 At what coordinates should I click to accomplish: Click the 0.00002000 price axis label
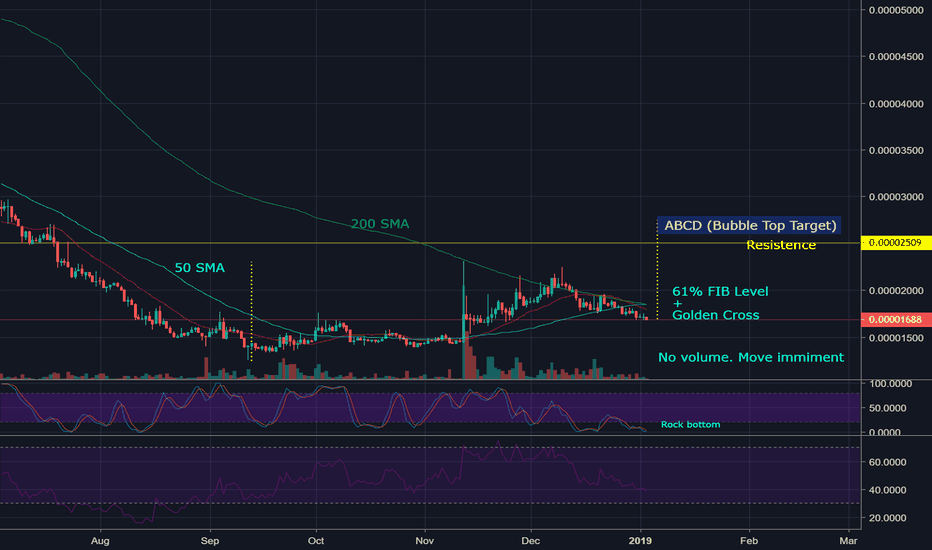[896, 290]
